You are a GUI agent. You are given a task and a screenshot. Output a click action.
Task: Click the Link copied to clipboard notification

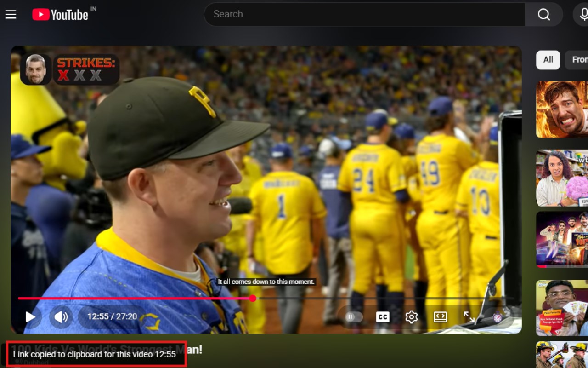[95, 354]
